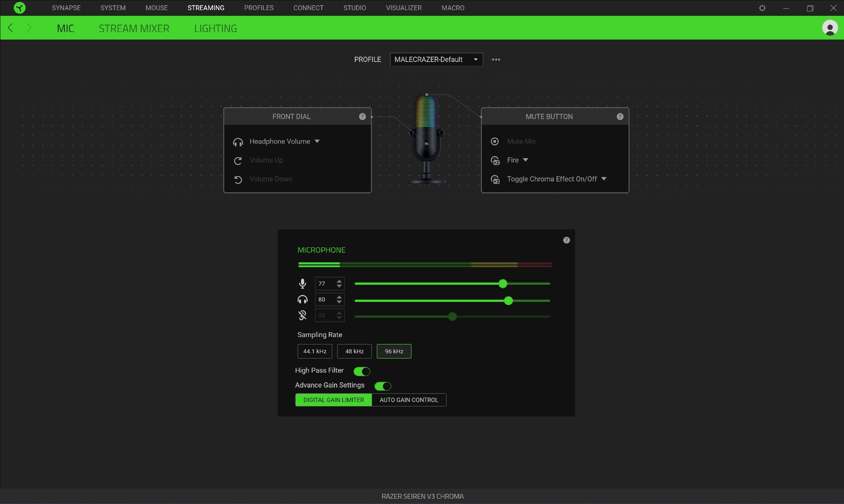Increase headphone volume stepper up arrow
The height and width of the screenshot is (504, 844).
pyautogui.click(x=339, y=297)
